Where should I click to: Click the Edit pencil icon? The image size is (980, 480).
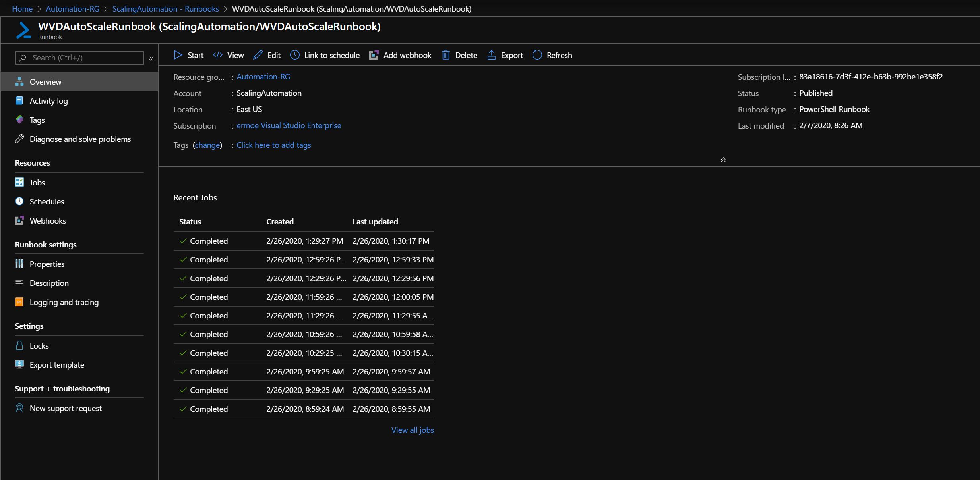pos(258,55)
